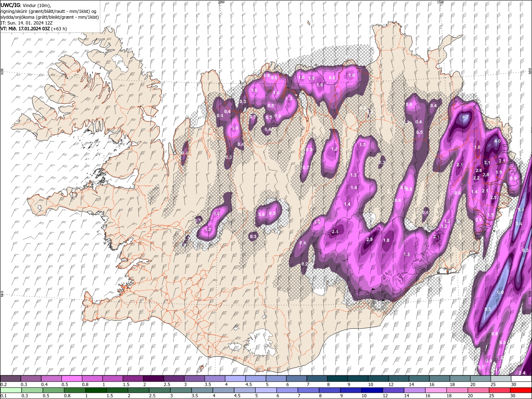Click the 5.4 value offshore to the east
The image size is (532, 399).
pyautogui.click(x=518, y=224)
